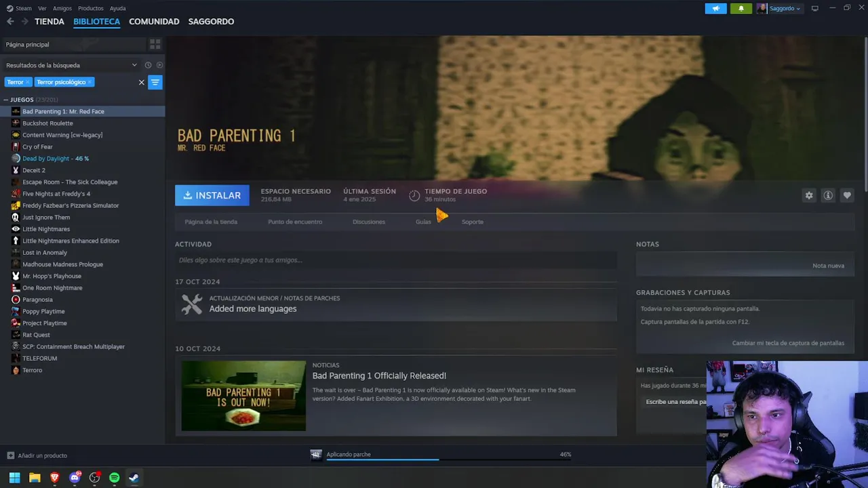The image size is (868, 488).
Task: Clear all search filters with X
Action: coord(142,82)
